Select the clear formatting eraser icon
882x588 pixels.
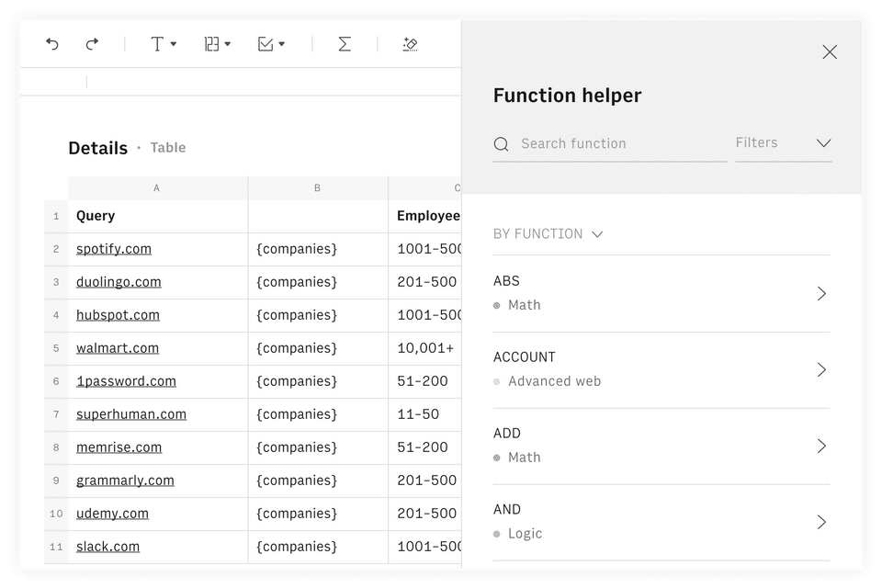coord(411,44)
